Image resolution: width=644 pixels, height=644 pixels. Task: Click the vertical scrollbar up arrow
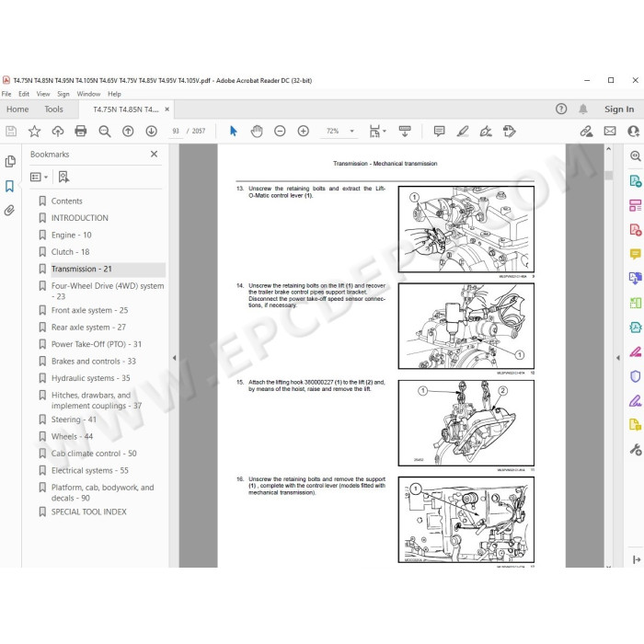click(609, 149)
